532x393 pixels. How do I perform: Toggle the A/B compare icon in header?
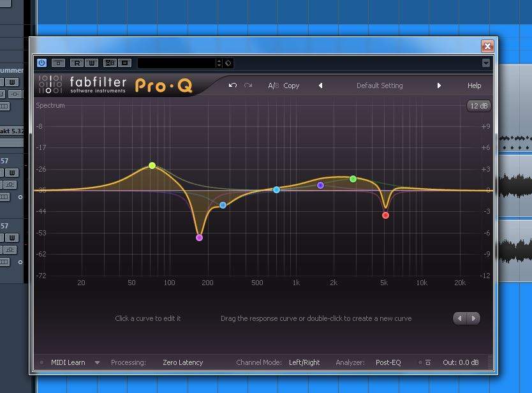click(110, 63)
